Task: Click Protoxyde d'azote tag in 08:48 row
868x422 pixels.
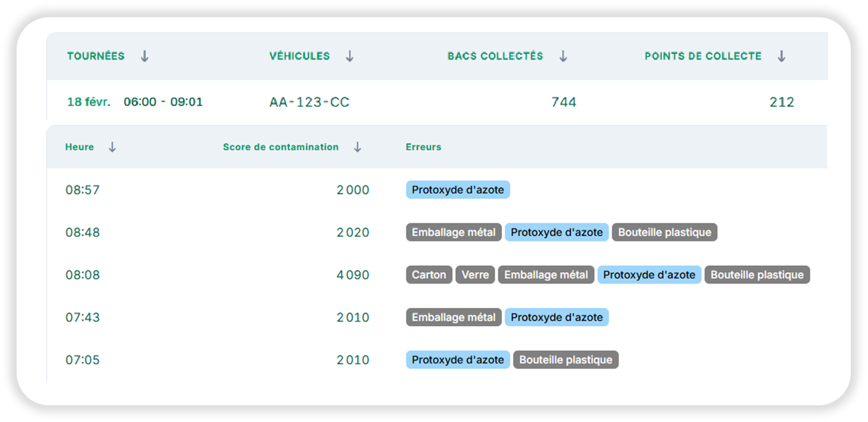Action: point(557,232)
